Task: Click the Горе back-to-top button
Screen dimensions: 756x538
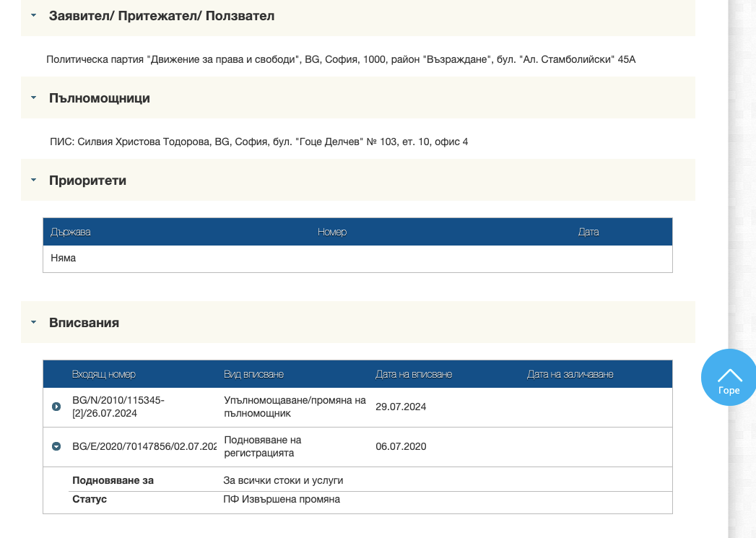Action: click(729, 378)
